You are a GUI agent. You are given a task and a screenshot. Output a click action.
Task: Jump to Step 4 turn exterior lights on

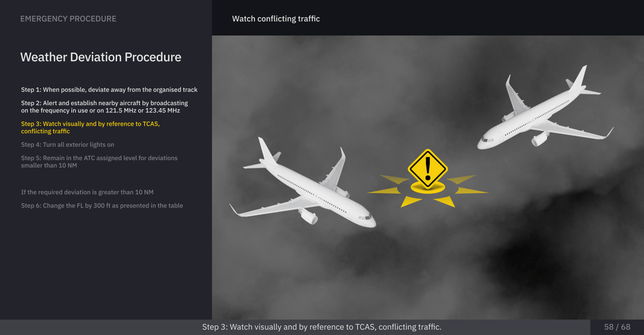[68, 145]
